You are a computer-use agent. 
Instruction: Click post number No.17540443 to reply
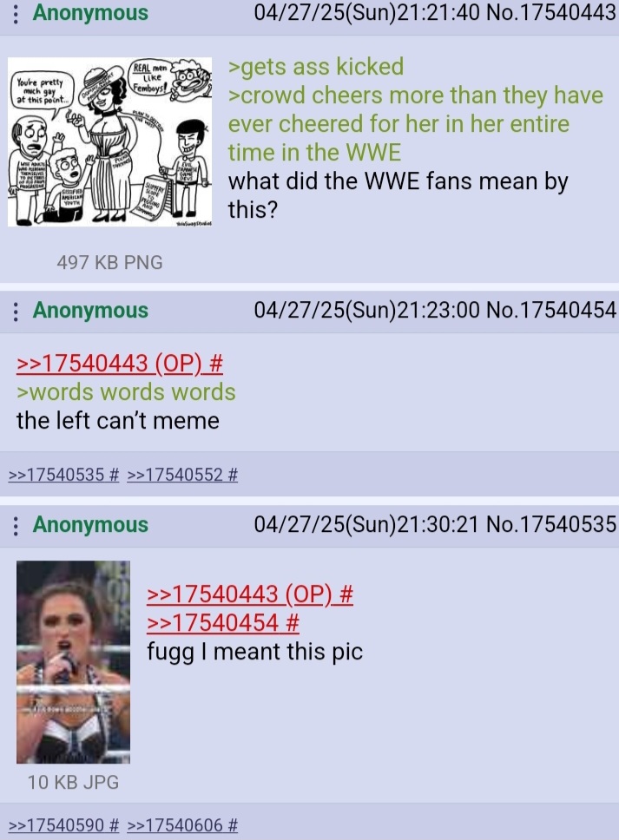pyautogui.click(x=551, y=13)
